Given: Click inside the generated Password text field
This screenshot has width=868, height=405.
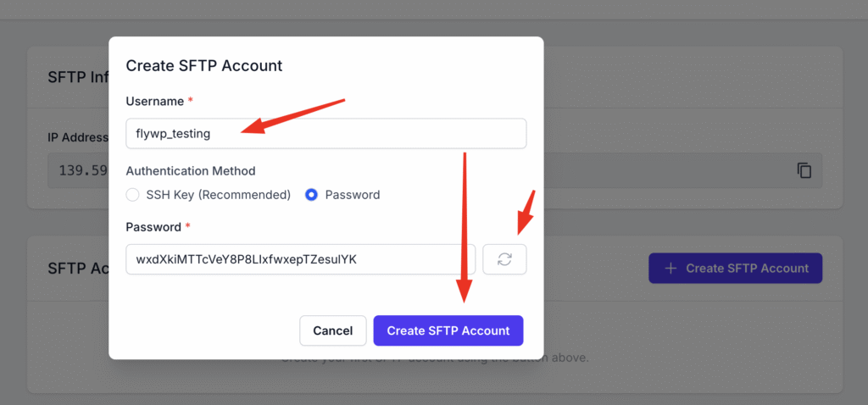Looking at the screenshot, I should point(301,259).
